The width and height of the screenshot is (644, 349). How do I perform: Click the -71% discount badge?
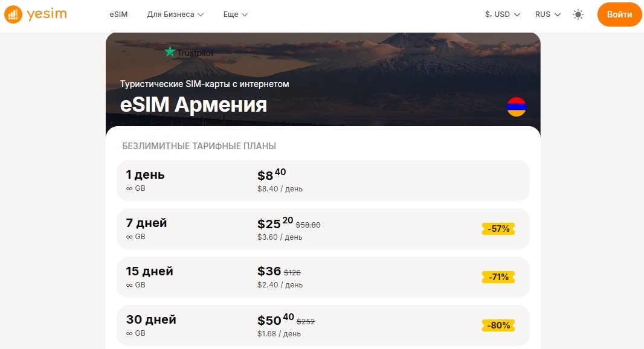coord(498,277)
